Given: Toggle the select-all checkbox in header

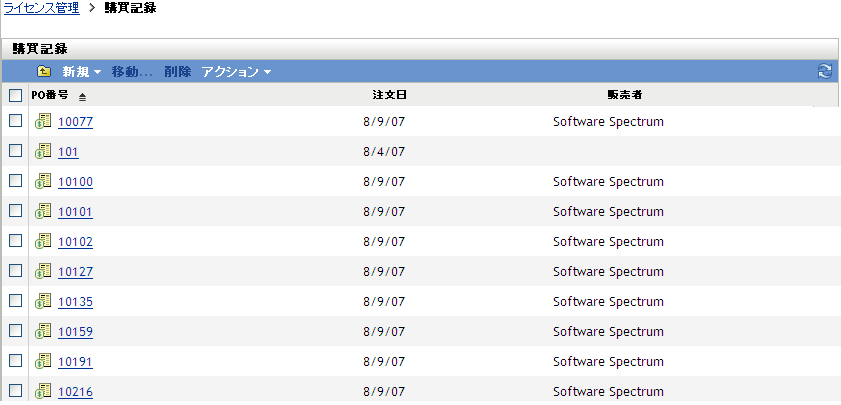Looking at the screenshot, I should click(x=15, y=96).
